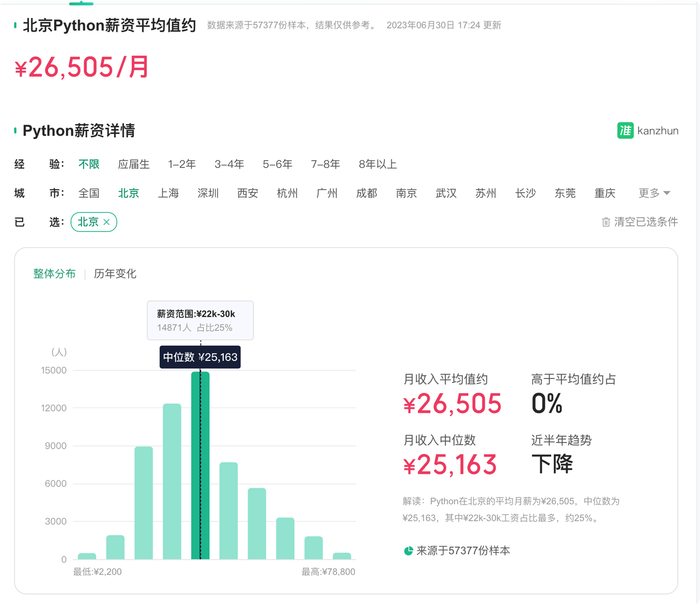Click the 最高:¥78,800 axis label
This screenshot has width=700, height=605.
point(328,572)
